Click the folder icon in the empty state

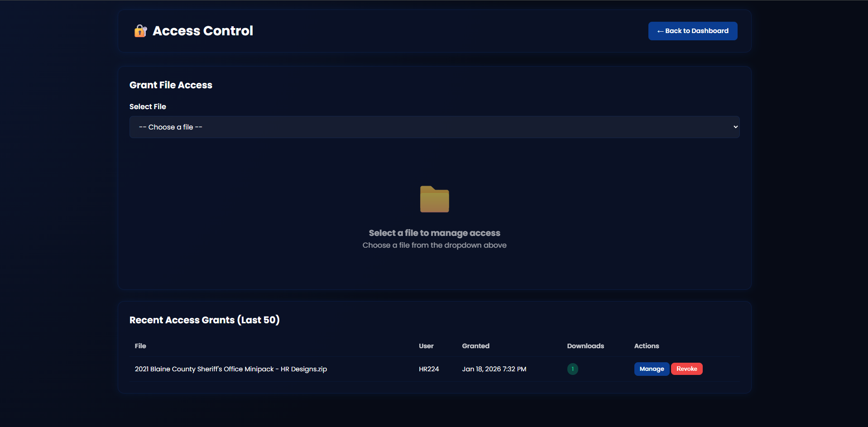[x=434, y=199]
